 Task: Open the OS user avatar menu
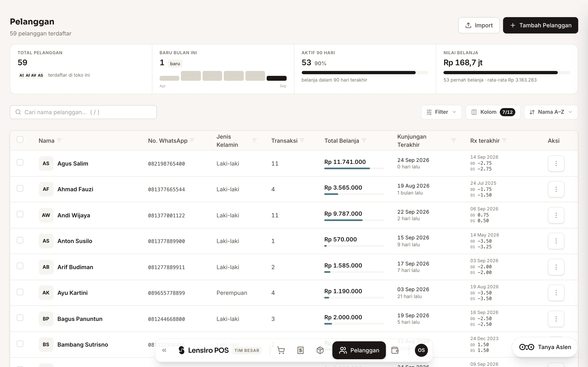click(421, 350)
